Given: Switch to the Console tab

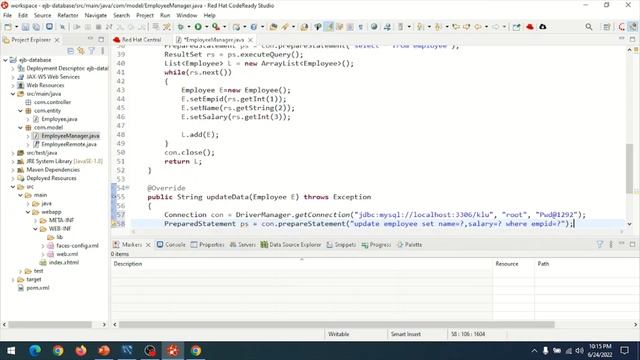Looking at the screenshot, I should [171, 244].
